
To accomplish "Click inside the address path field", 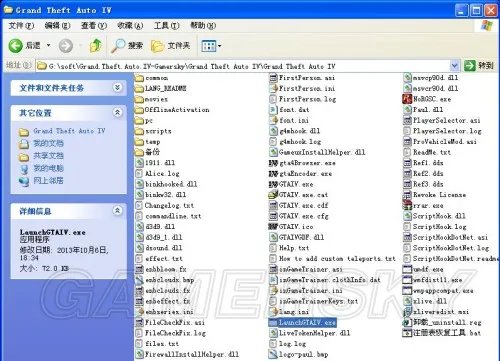I will coord(243,66).
